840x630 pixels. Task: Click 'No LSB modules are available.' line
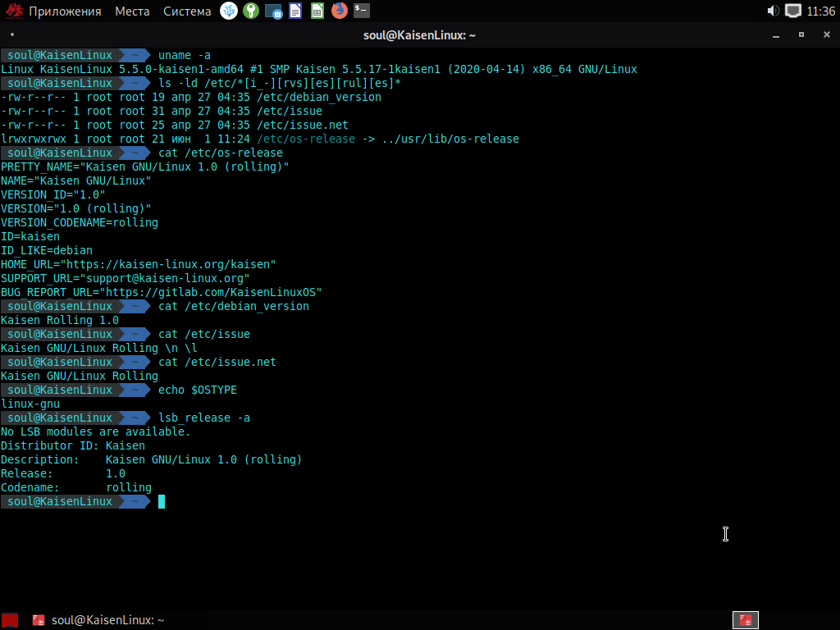click(96, 431)
